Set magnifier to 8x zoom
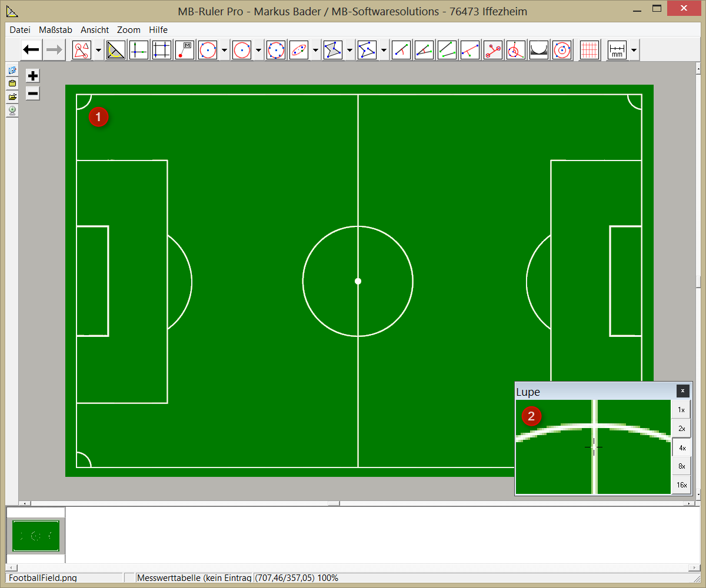 (x=681, y=466)
